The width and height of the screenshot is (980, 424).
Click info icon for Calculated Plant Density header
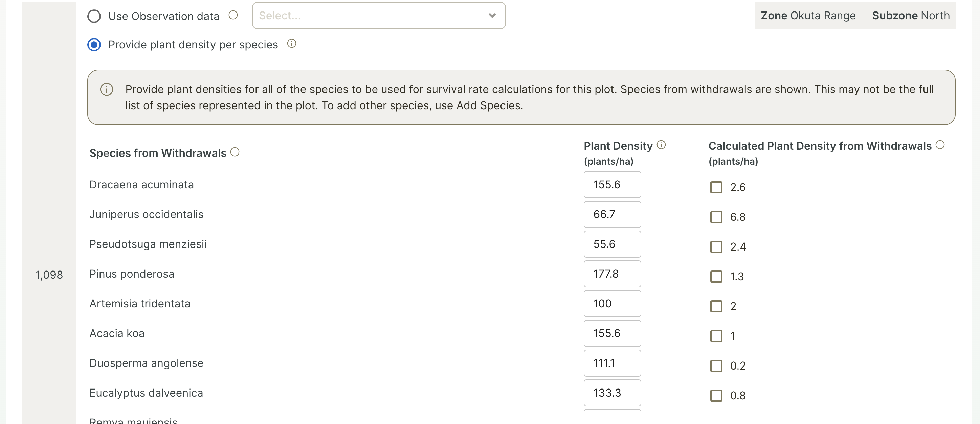point(940,145)
